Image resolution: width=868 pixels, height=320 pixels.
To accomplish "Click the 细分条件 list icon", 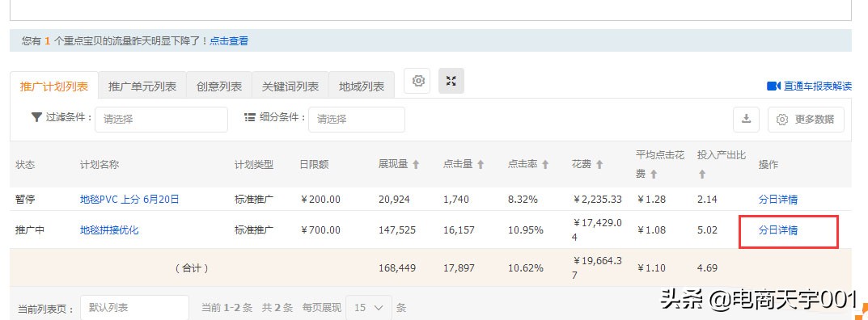I will pos(250,116).
